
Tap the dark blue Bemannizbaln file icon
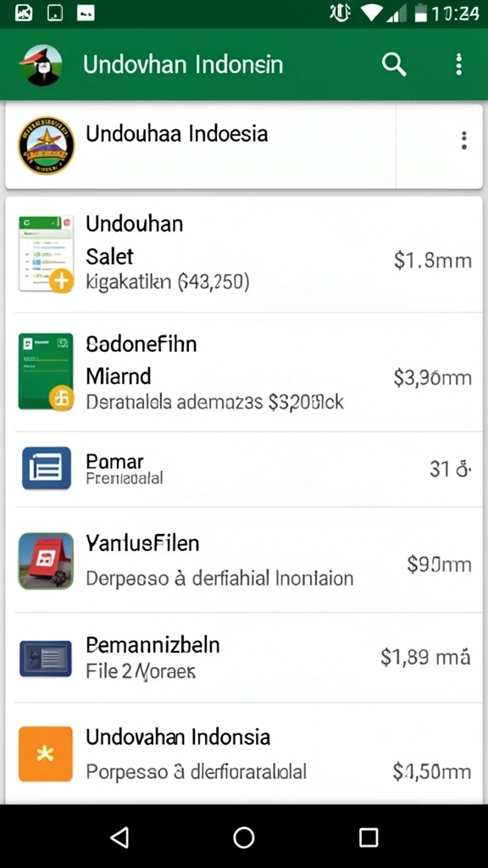[46, 659]
